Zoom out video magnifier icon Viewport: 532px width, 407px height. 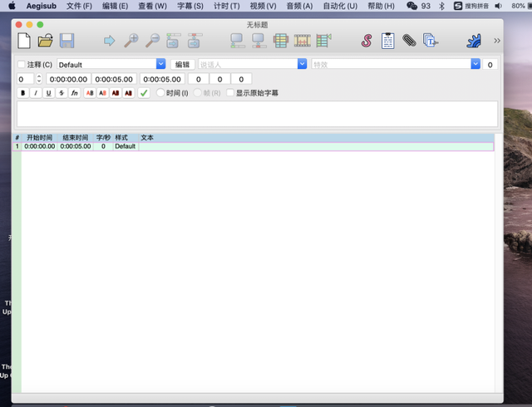coord(152,41)
